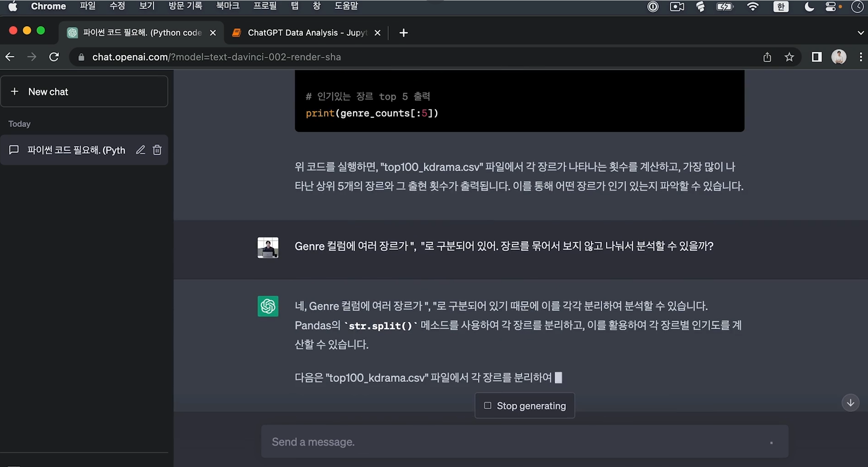868x467 pixels.
Task: Open the 창 menu
Action: [317, 6]
